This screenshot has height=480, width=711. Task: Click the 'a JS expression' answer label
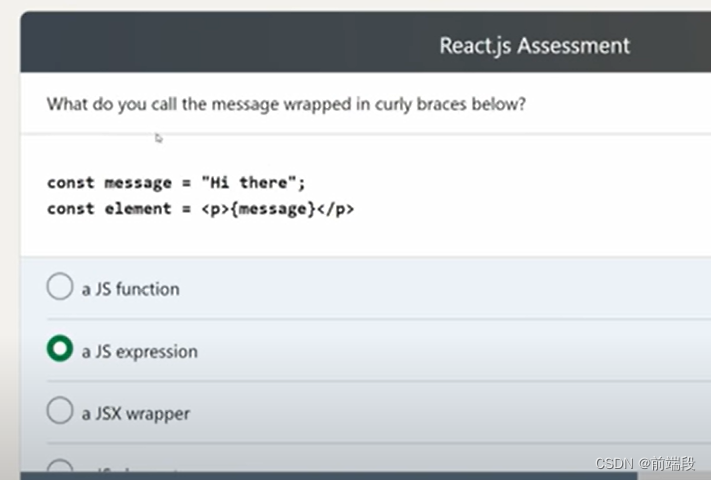click(140, 351)
